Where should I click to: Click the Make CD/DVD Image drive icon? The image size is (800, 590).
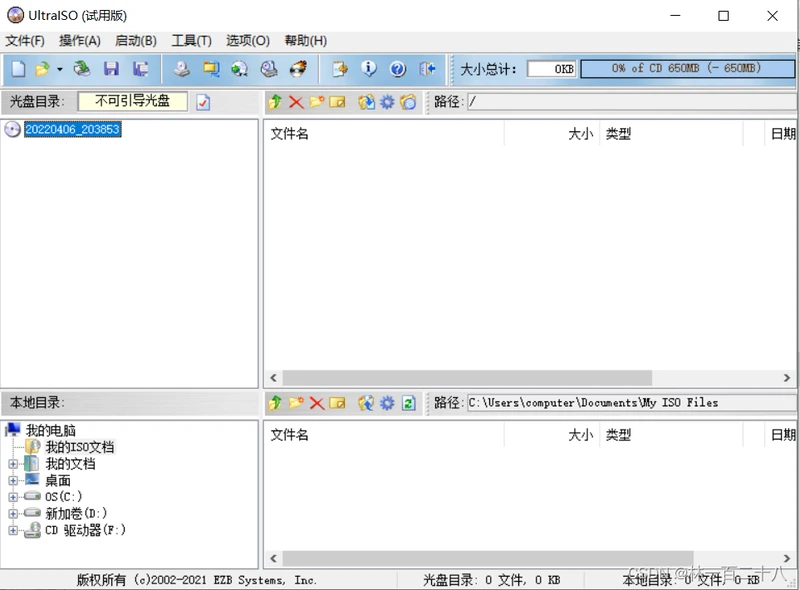coord(181,68)
